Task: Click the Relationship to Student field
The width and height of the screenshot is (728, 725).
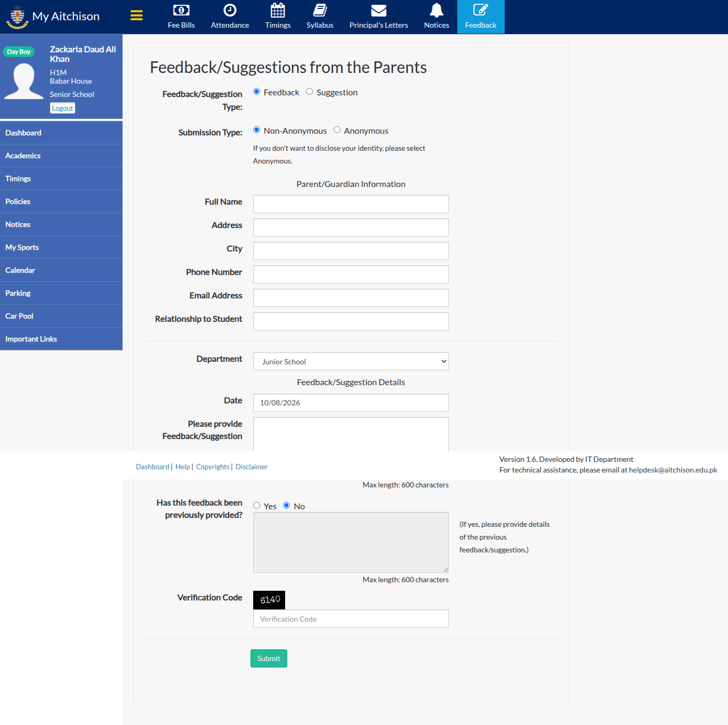Action: pos(351,321)
